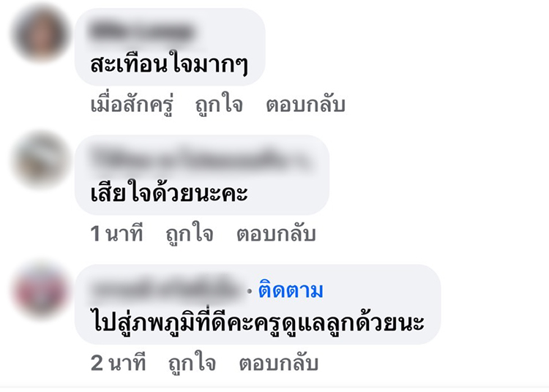Viewport: 549px width, 392px height.
Task: Open the 1 นาที timestamp
Action: 116,233
